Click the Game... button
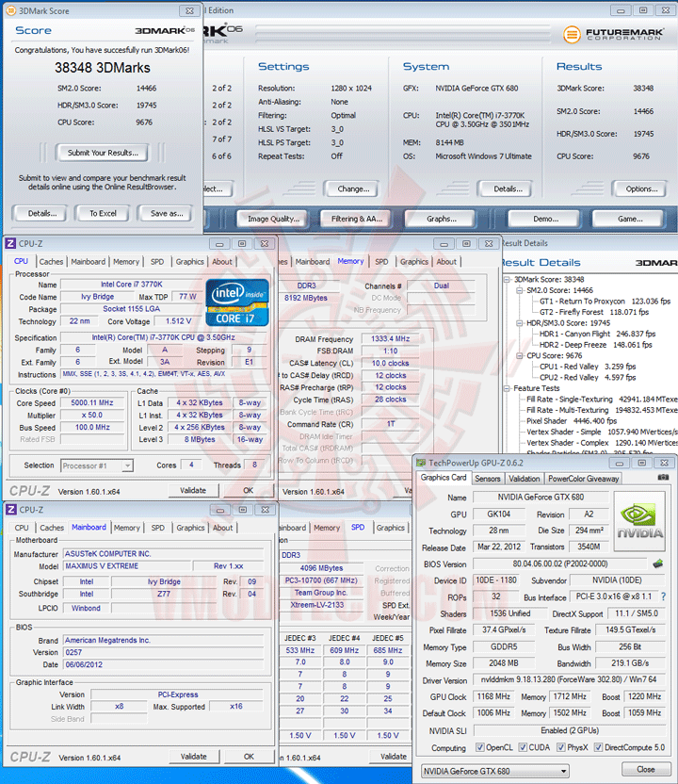Viewport: 678px width, 784px height. [630, 219]
